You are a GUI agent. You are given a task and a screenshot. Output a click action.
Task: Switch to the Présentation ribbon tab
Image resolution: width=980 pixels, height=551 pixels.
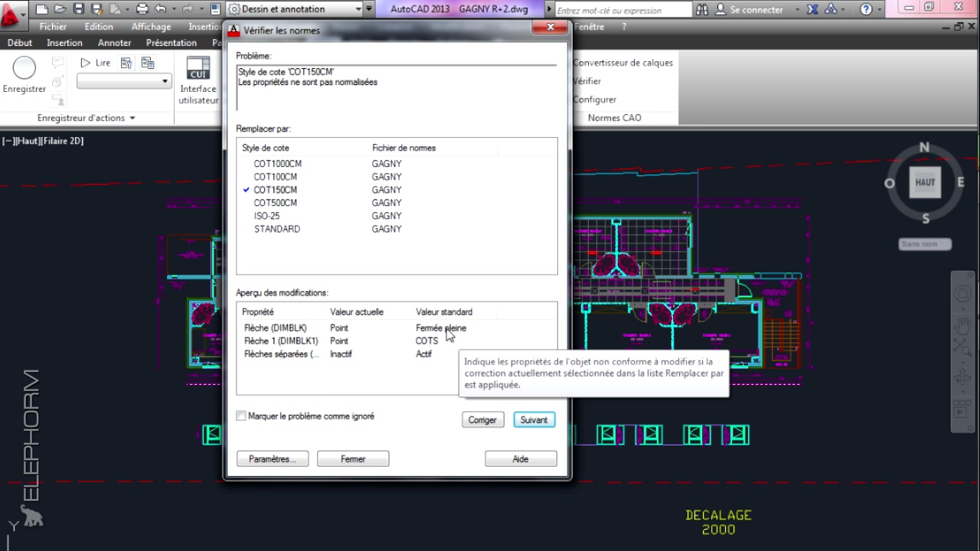coord(171,43)
